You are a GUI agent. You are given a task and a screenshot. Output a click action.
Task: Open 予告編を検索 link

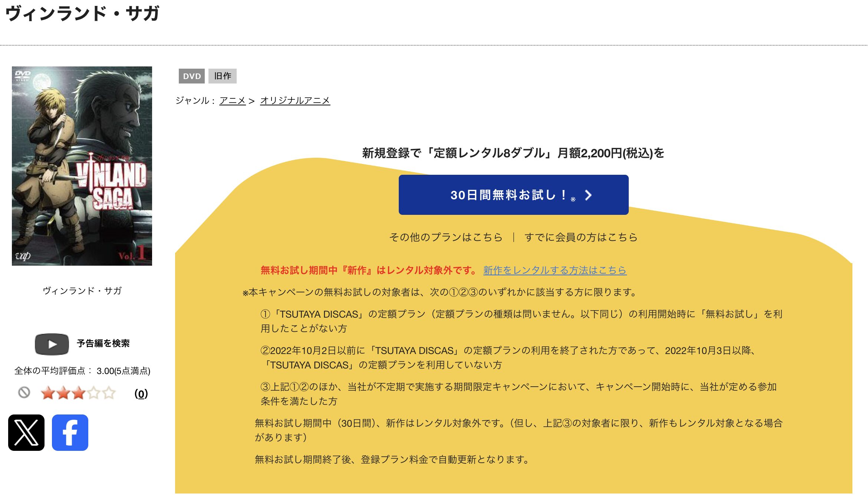pos(103,344)
